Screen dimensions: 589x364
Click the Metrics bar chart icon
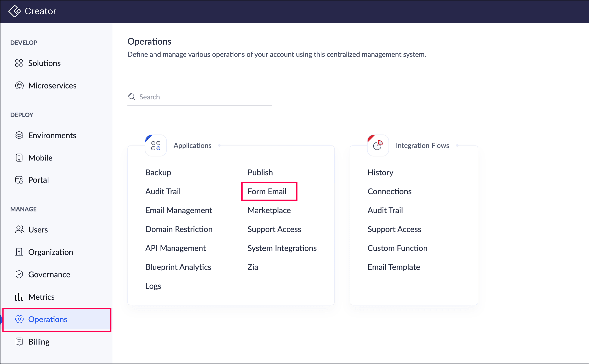point(19,297)
